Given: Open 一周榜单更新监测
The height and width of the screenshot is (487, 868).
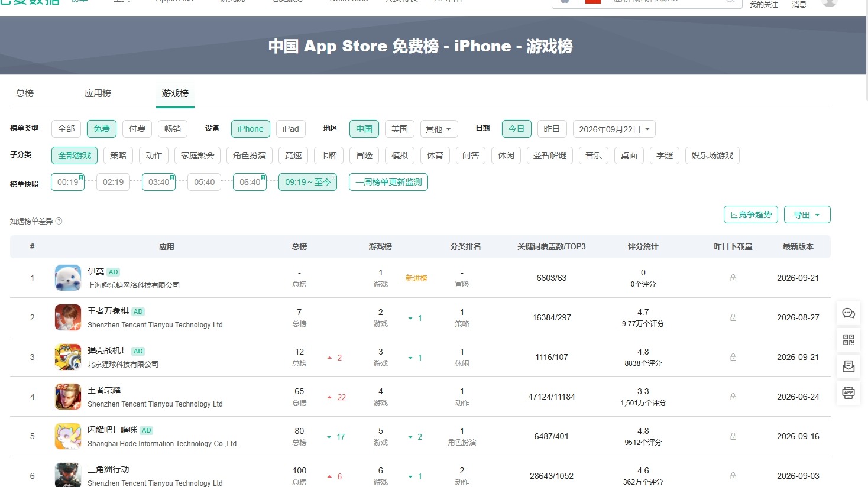Looking at the screenshot, I should (388, 182).
